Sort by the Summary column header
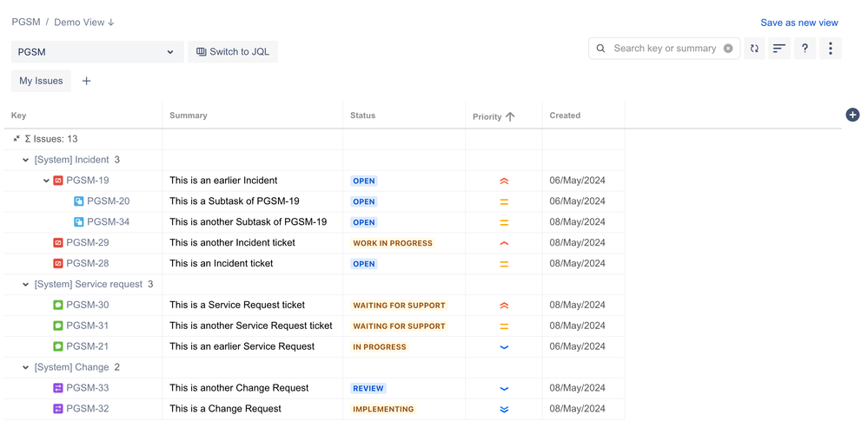The width and height of the screenshot is (868, 428). coord(189,115)
